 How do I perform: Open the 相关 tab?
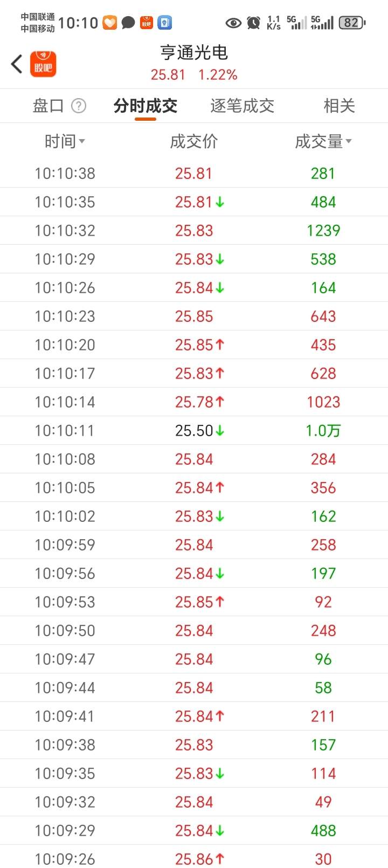pyautogui.click(x=339, y=106)
